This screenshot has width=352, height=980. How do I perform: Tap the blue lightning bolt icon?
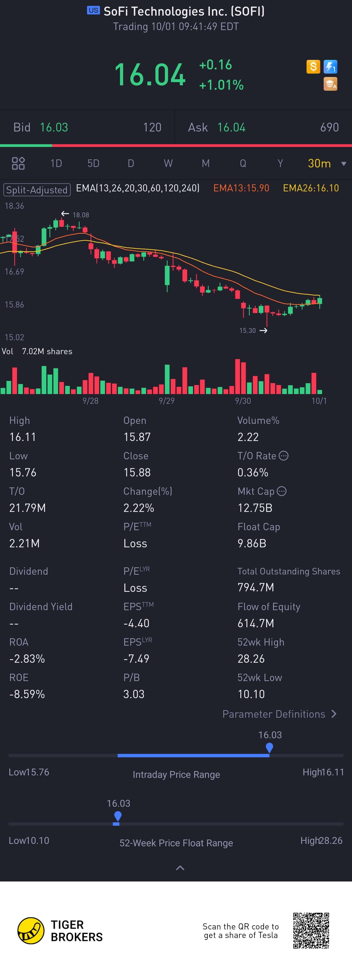330,66
